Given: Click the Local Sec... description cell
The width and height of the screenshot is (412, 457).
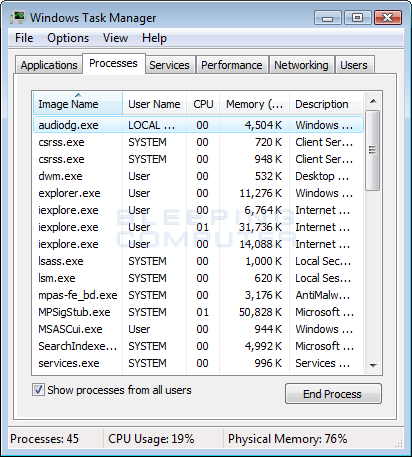Looking at the screenshot, I should (323, 261).
